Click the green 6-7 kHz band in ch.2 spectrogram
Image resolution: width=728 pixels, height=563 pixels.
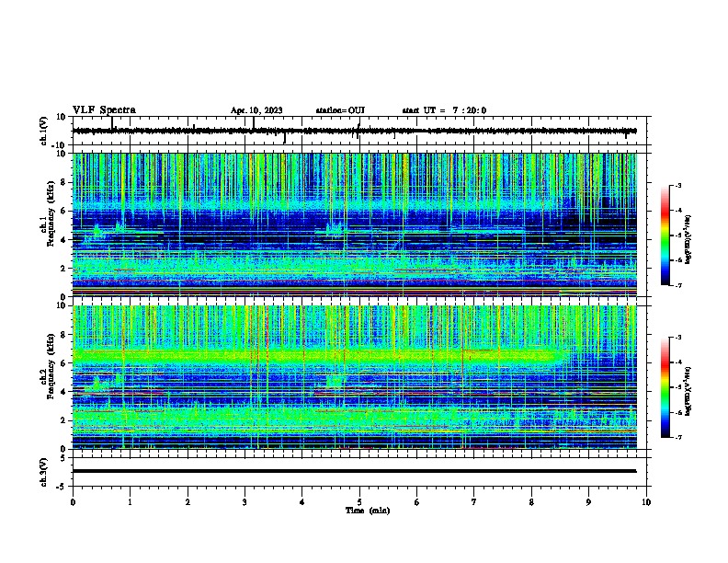[x=318, y=357]
